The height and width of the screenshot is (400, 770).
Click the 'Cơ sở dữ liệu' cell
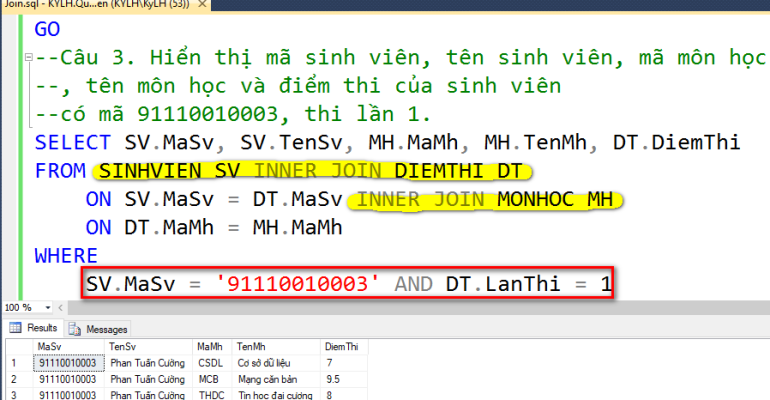(276, 363)
